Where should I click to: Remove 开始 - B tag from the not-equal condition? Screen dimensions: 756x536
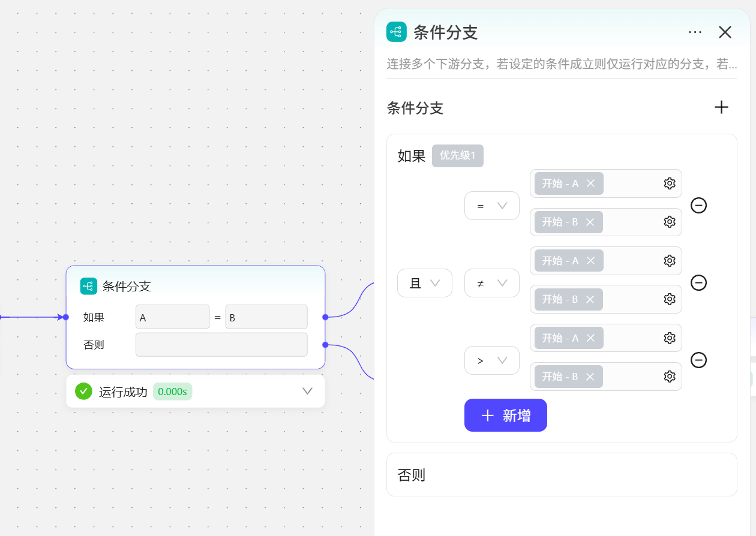pyautogui.click(x=590, y=299)
